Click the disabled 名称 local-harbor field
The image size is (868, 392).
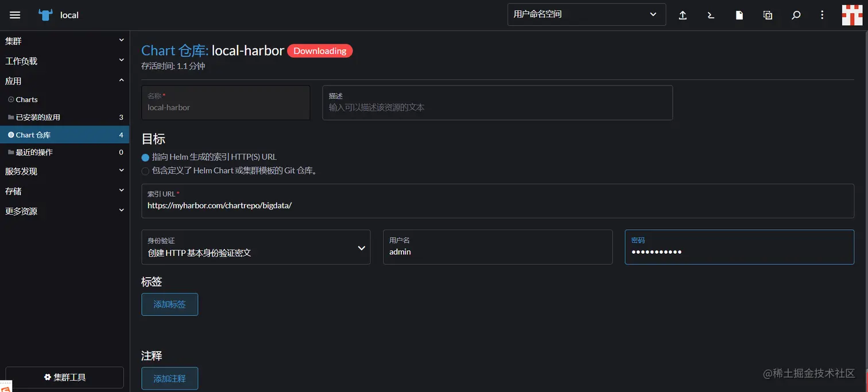coord(226,103)
